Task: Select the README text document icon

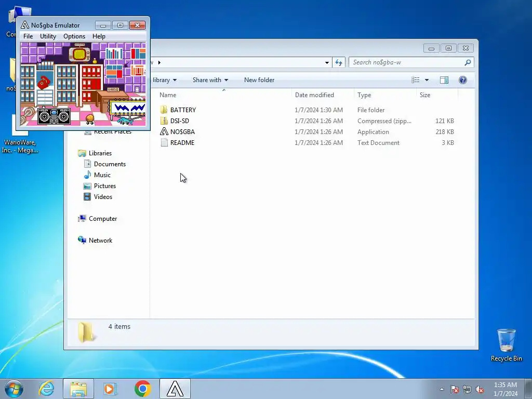Action: pyautogui.click(x=164, y=142)
